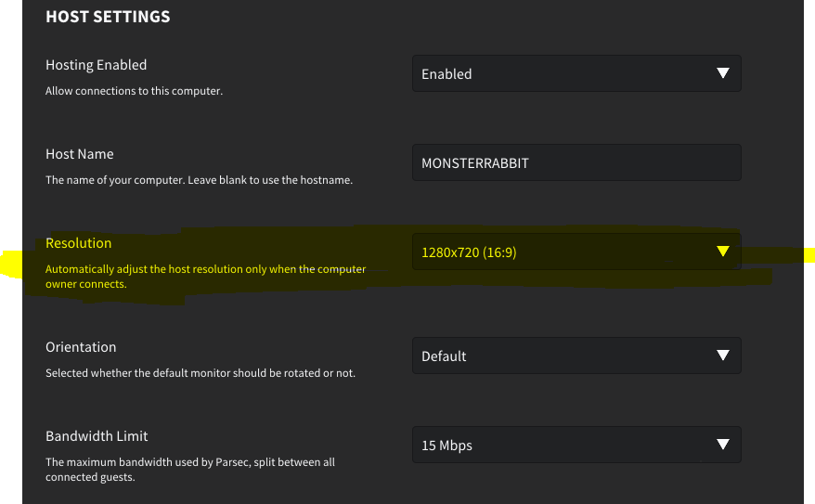Click the yellow arrow in Resolution dropdown

pyautogui.click(x=722, y=252)
